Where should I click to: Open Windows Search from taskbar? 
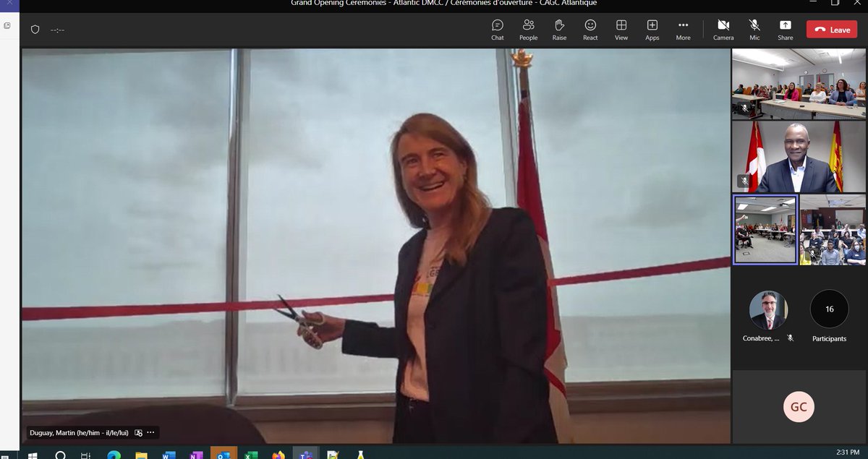[x=61, y=455]
